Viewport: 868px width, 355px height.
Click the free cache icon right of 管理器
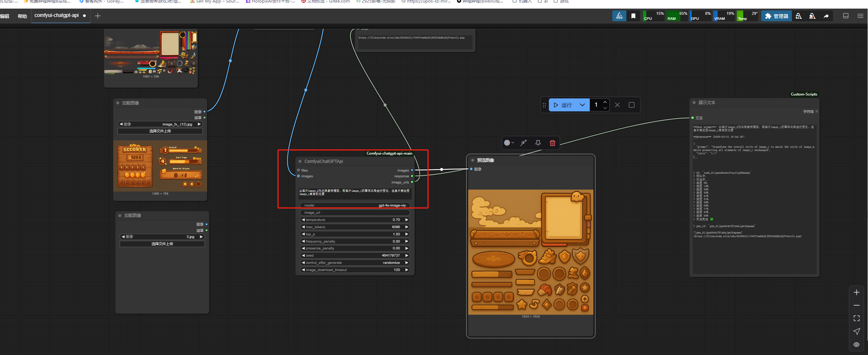coord(799,16)
